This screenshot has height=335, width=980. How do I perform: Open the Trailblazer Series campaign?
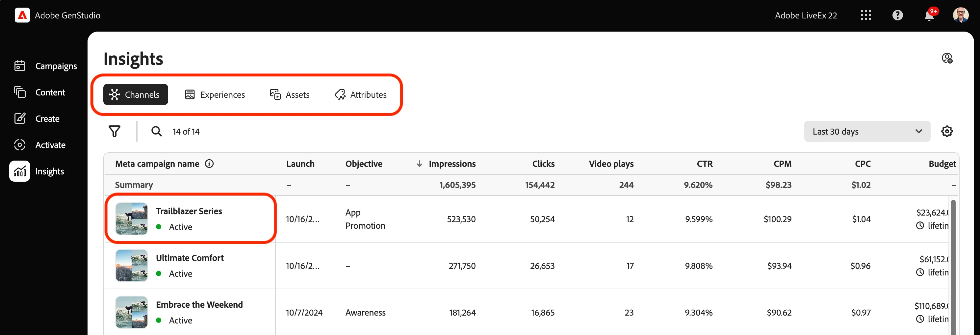pyautogui.click(x=189, y=211)
